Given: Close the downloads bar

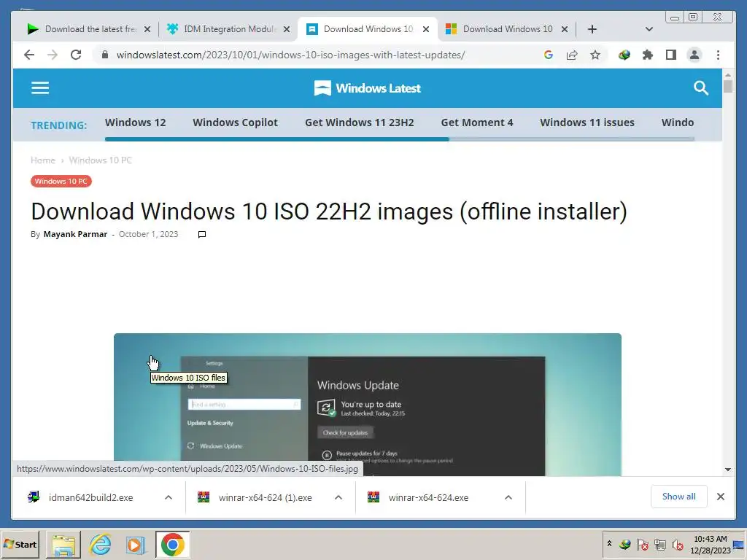Looking at the screenshot, I should coord(721,497).
